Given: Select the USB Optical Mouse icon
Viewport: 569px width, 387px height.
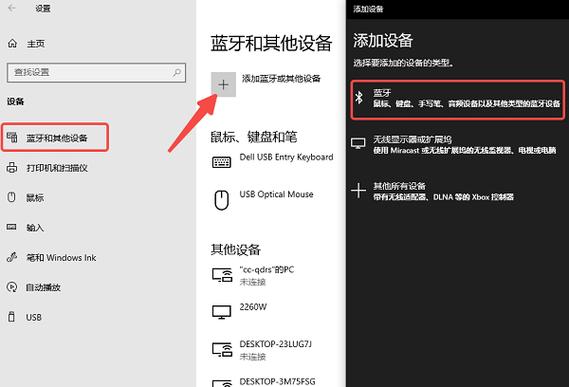Looking at the screenshot, I should (x=221, y=200).
